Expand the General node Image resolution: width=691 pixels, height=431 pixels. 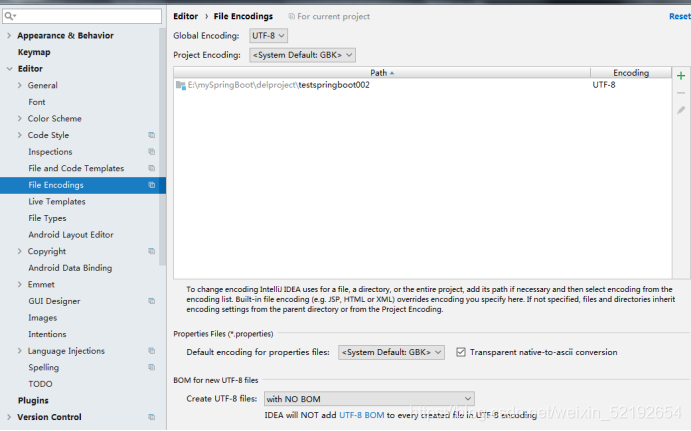pos(19,85)
